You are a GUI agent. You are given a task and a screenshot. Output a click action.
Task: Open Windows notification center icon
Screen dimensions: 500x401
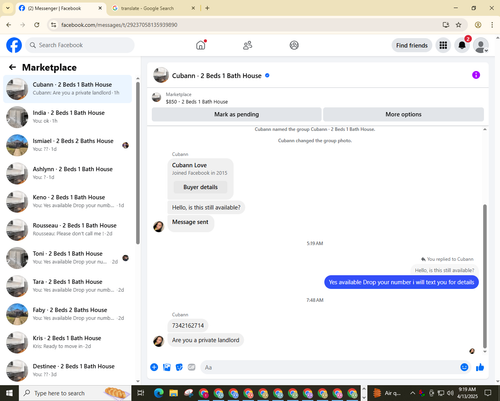tap(488, 393)
